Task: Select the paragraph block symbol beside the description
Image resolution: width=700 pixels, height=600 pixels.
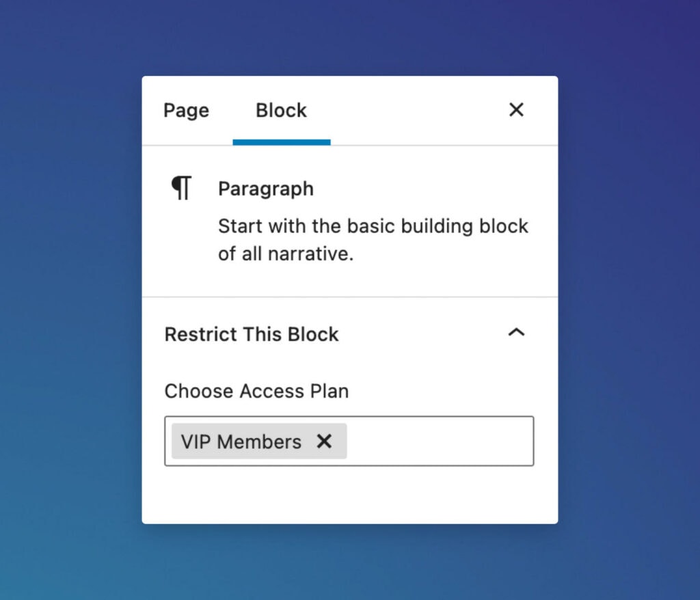Action: tap(180, 188)
